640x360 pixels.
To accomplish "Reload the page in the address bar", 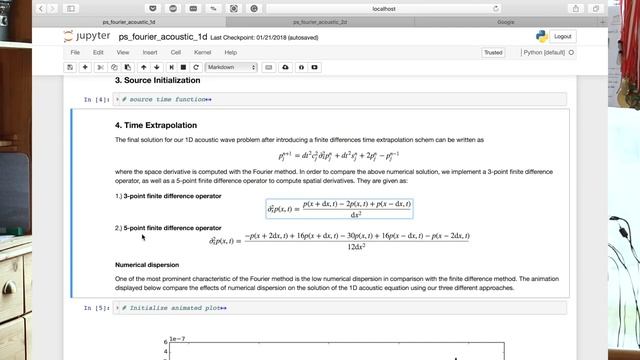I will point(496,9).
